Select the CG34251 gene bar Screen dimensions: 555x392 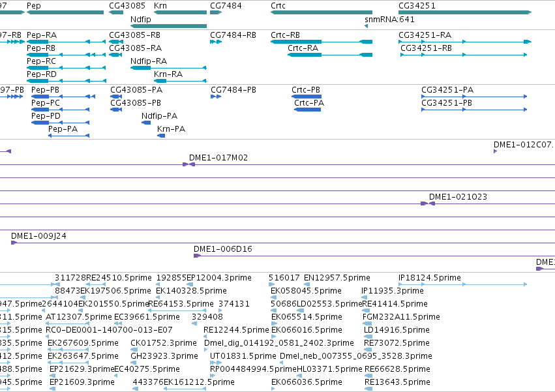465,12
